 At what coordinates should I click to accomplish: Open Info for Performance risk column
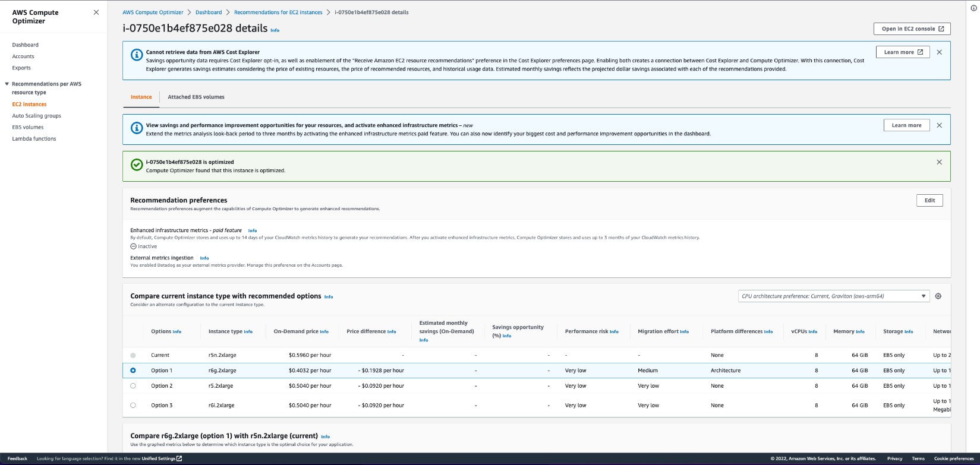click(614, 332)
